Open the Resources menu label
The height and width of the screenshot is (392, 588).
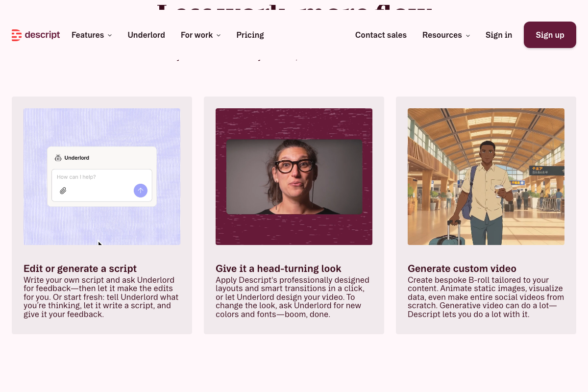[442, 35]
